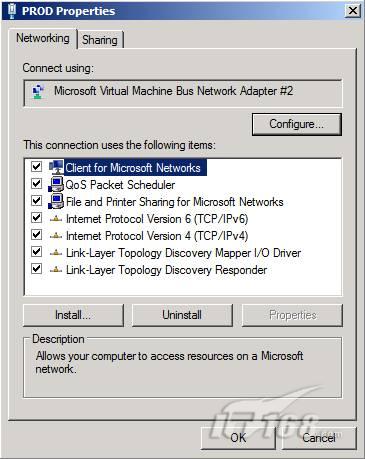Open the adapter Configure dialog
The height and width of the screenshot is (459, 365).
tap(297, 124)
